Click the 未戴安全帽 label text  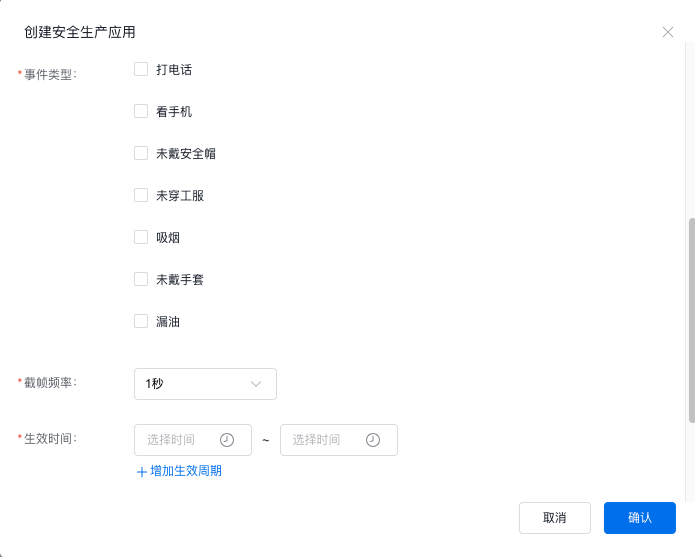[186, 154]
